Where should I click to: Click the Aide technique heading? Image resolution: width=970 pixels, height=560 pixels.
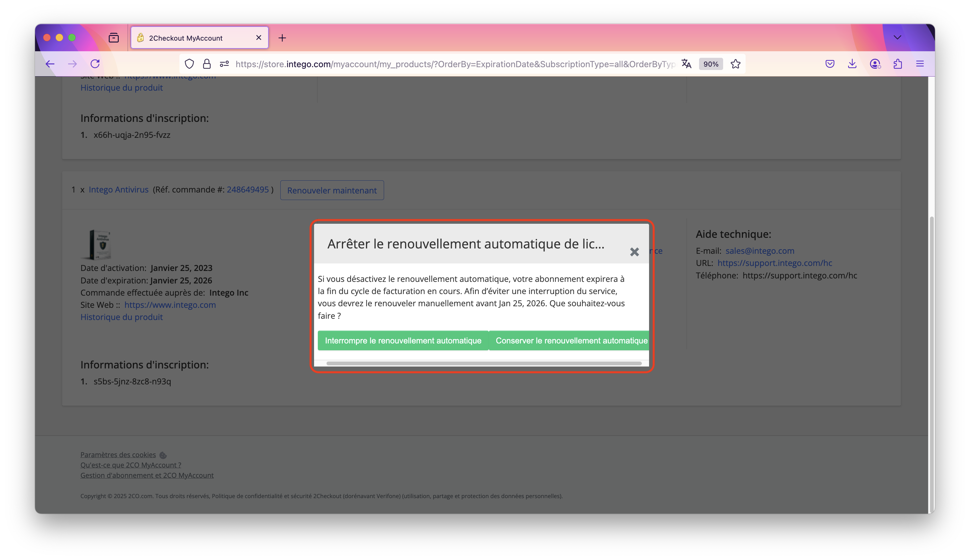(733, 234)
